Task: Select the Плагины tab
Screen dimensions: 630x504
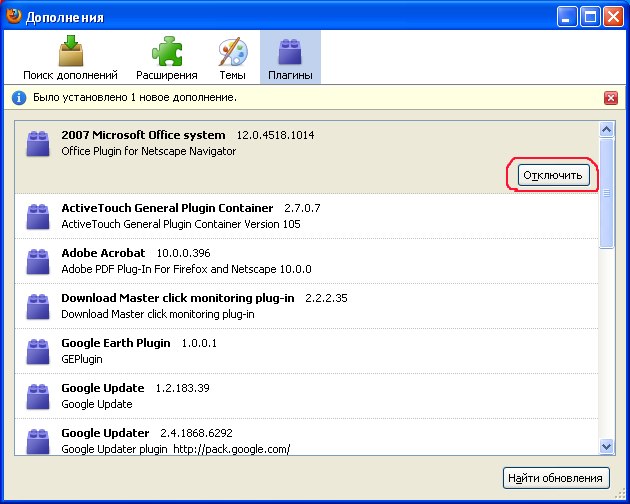Action: click(290, 58)
